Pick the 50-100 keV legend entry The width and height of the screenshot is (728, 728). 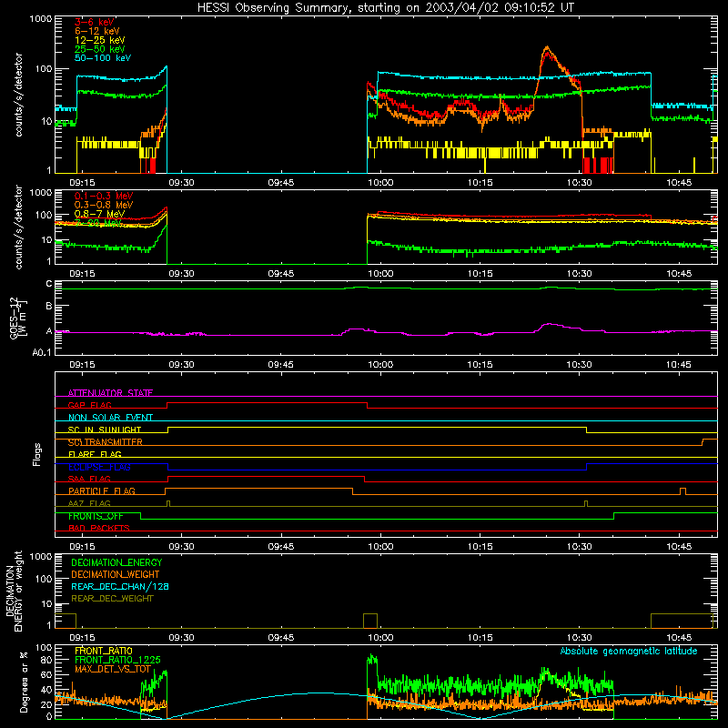point(103,58)
